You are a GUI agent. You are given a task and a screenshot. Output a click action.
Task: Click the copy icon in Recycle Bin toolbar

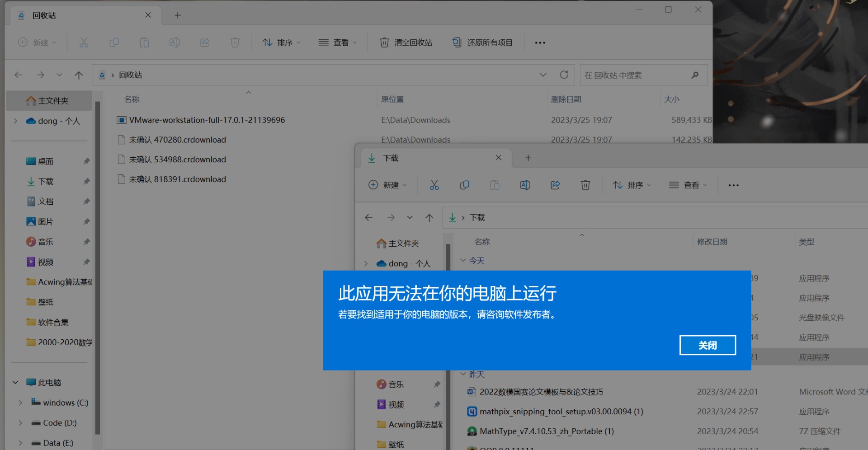pos(114,42)
